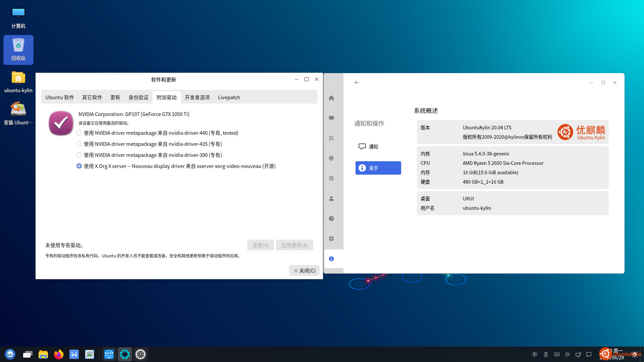Open the 回收站 recycle bin desktop icon
This screenshot has height=362, width=644.
pos(18,50)
